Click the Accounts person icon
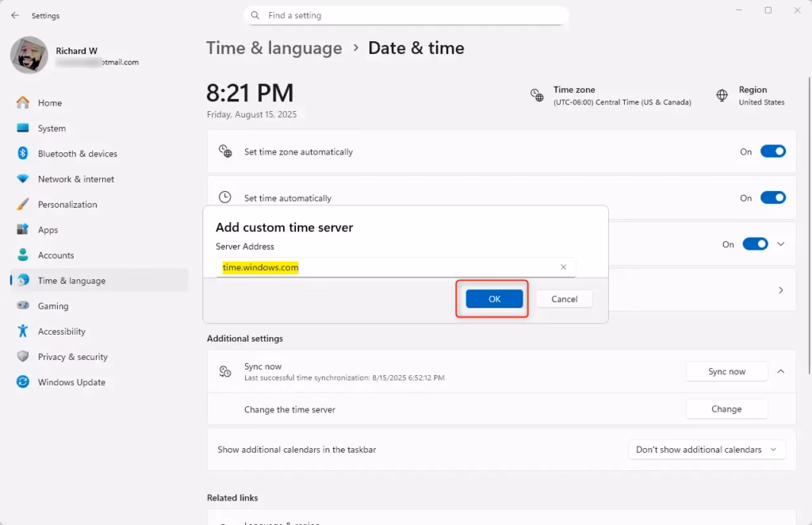 (x=23, y=255)
